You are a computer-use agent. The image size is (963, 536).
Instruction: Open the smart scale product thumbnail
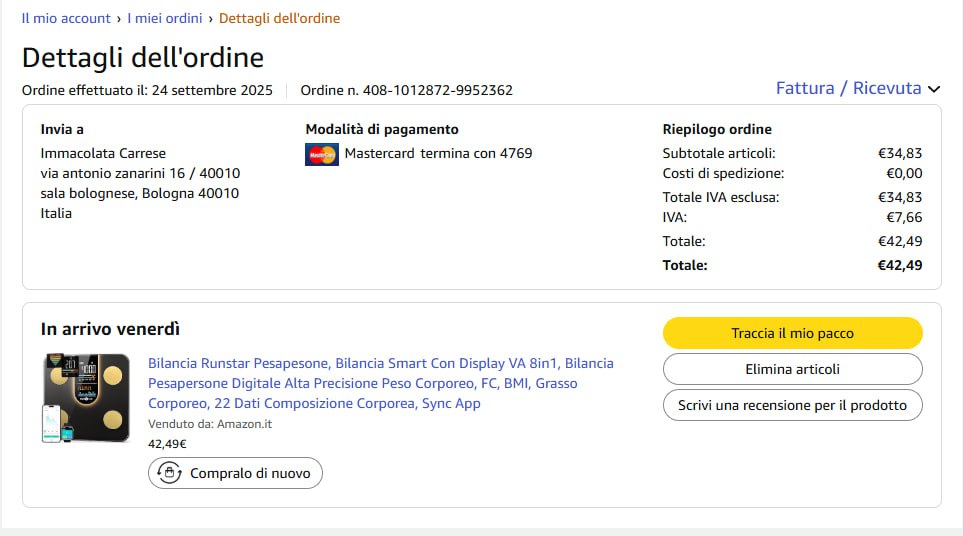[86, 397]
